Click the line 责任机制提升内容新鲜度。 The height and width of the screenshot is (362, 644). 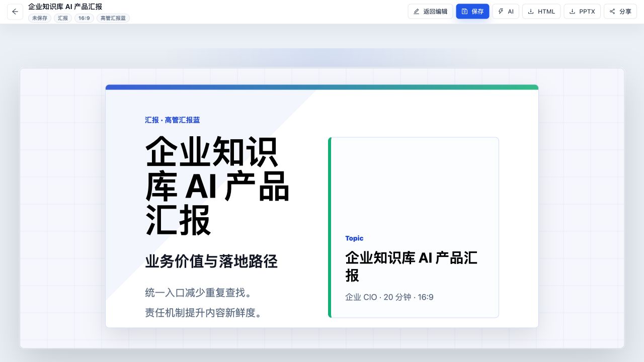pos(204,313)
